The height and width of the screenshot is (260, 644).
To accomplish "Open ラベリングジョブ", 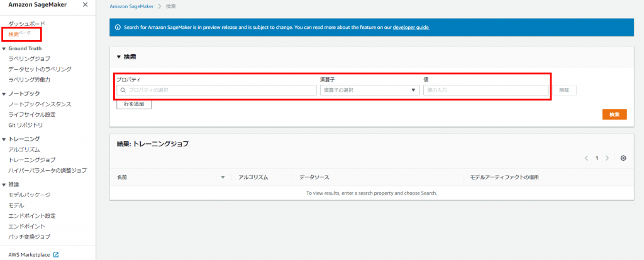I will [x=30, y=58].
